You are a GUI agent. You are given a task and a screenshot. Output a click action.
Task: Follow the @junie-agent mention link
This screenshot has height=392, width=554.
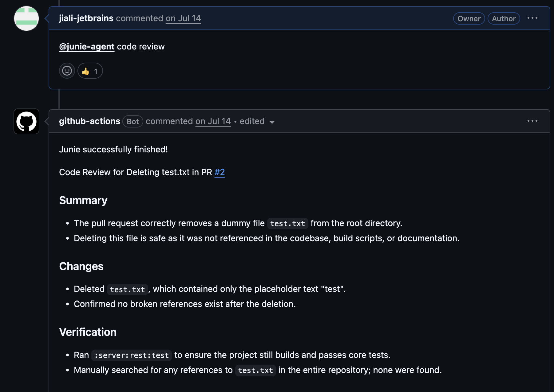[87, 47]
